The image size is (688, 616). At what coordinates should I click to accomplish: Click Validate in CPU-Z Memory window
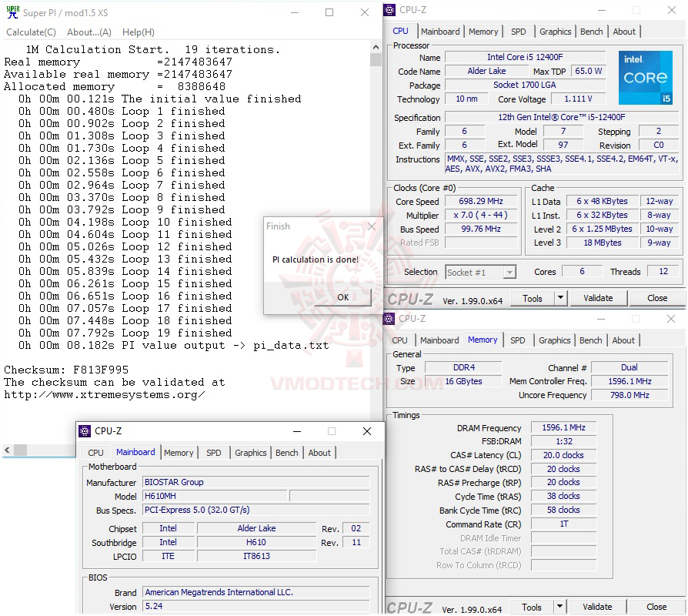coord(597,608)
